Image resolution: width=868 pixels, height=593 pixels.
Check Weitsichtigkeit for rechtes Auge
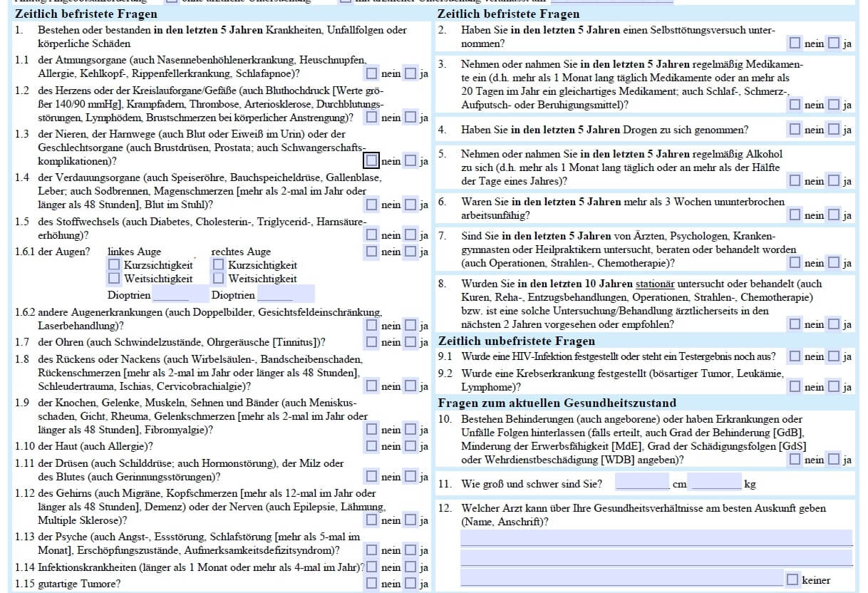coord(218,278)
